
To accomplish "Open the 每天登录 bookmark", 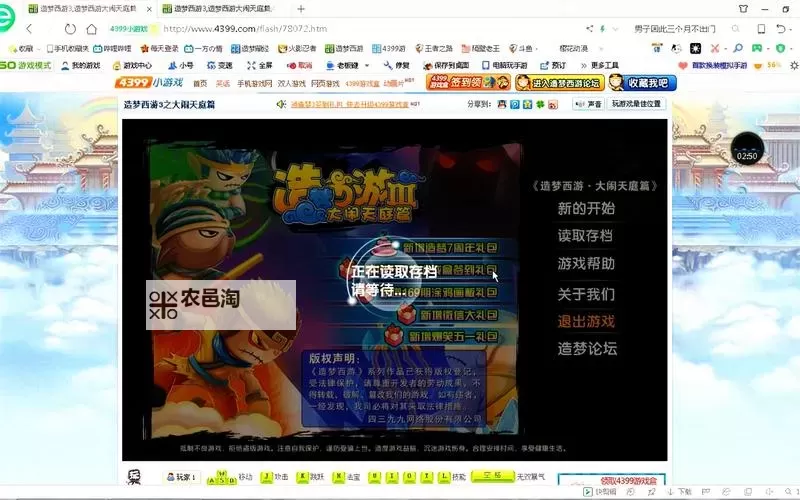I will [x=159, y=48].
